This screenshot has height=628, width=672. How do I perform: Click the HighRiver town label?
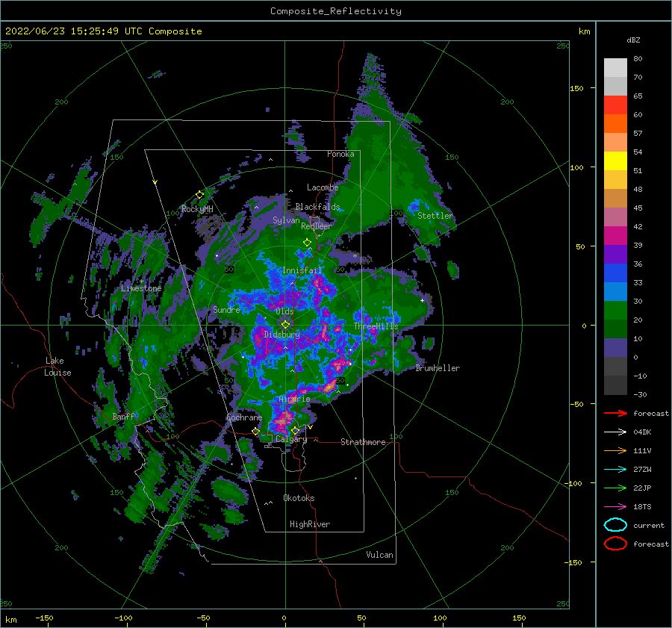(310, 524)
